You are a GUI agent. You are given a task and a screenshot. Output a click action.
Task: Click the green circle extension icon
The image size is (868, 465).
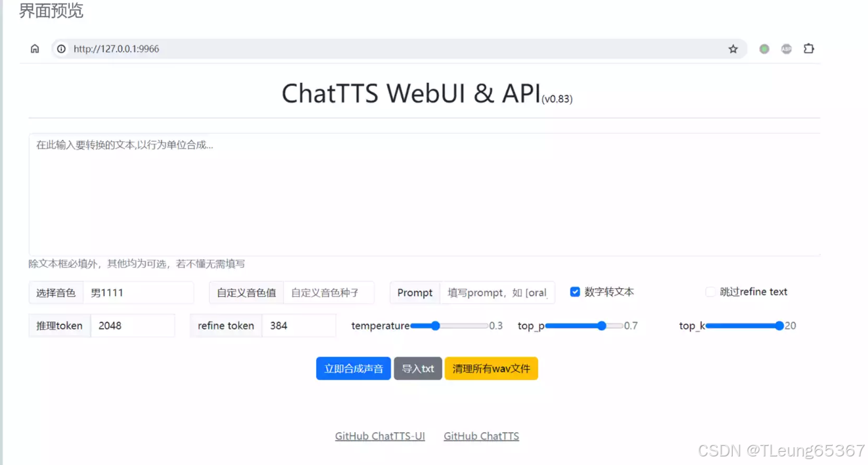point(764,49)
